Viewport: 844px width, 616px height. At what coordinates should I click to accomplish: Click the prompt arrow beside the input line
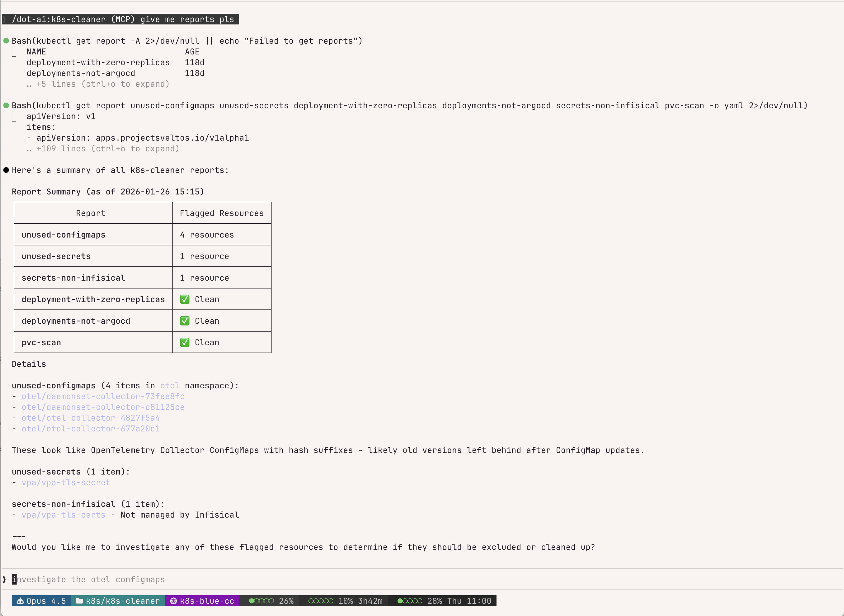click(4, 579)
